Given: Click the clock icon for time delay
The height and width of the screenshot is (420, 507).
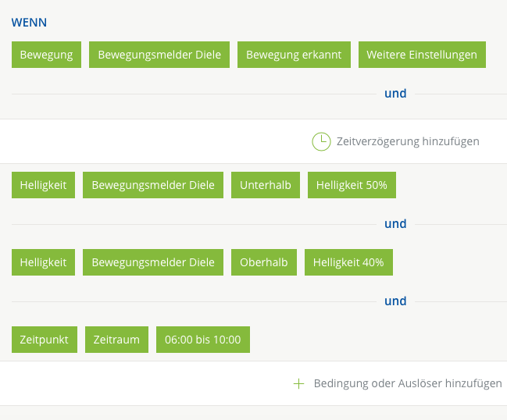Looking at the screenshot, I should tap(321, 141).
